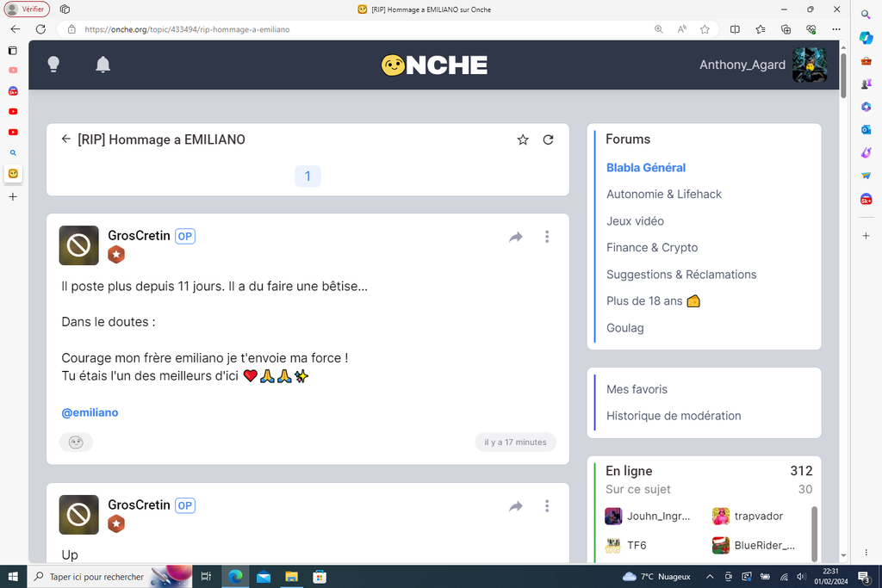Open Anthony_Agard profile avatar

(x=809, y=65)
